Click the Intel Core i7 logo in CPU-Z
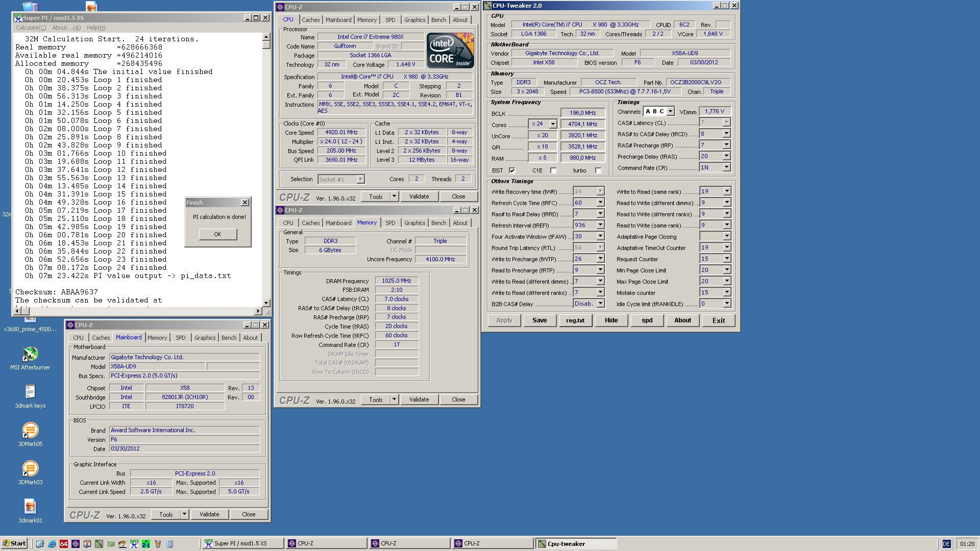Viewport: 980px width, 551px height. [450, 50]
